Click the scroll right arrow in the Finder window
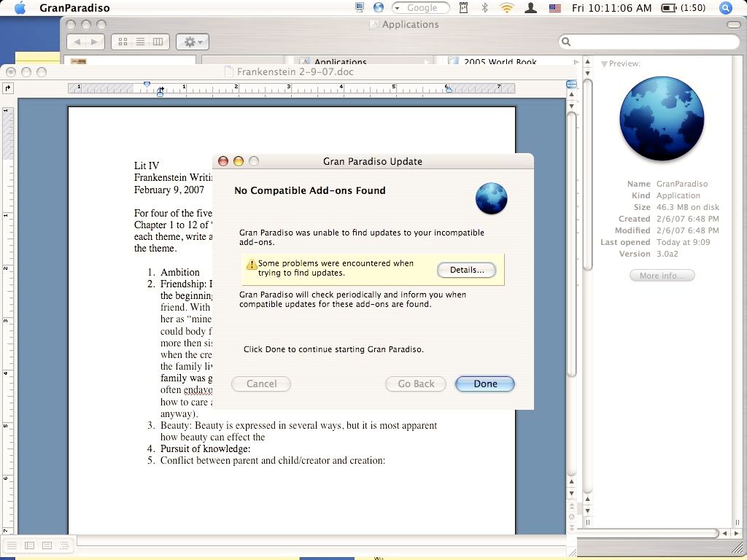The height and width of the screenshot is (560, 747). (x=735, y=533)
